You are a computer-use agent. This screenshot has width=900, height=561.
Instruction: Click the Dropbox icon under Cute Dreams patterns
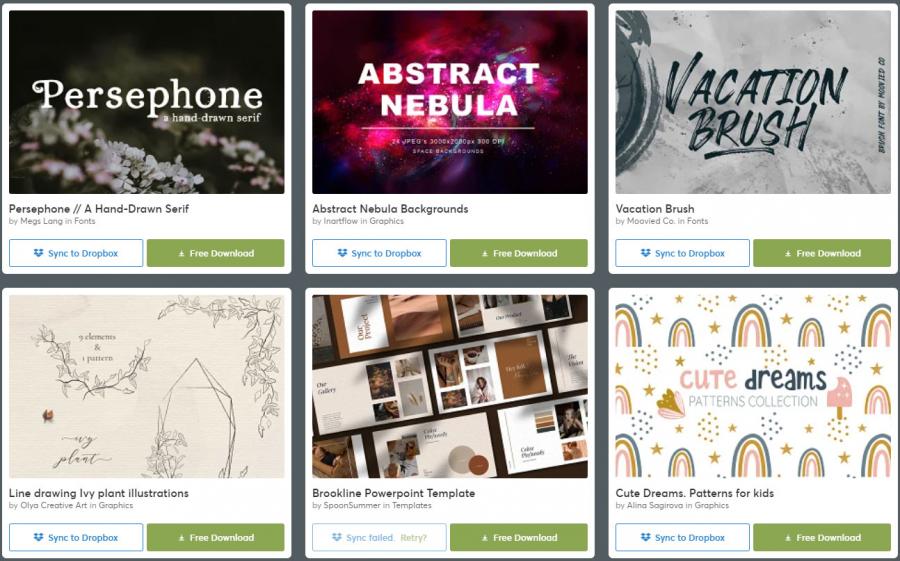645,537
